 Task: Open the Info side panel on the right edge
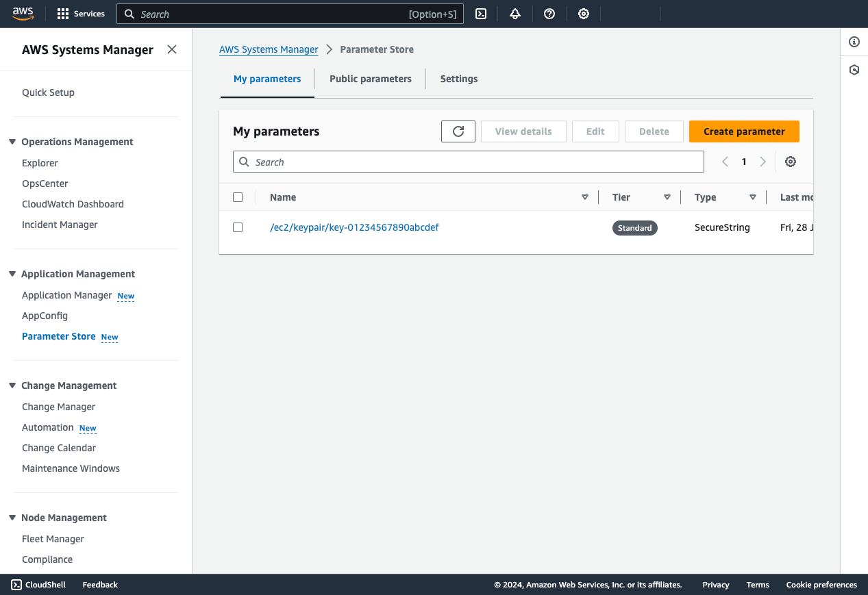tap(854, 41)
